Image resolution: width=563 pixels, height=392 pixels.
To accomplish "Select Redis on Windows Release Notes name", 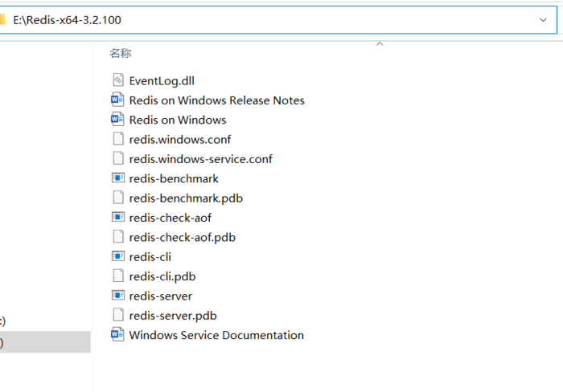I will pos(216,100).
